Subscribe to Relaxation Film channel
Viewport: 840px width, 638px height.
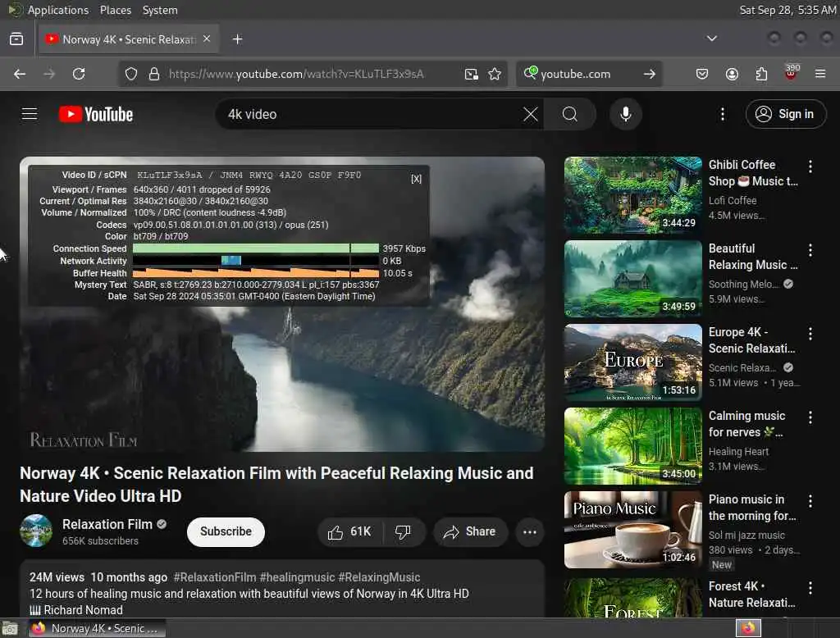(226, 531)
